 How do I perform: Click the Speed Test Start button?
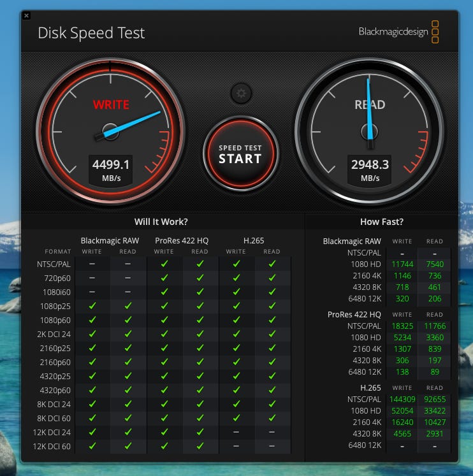[240, 154]
